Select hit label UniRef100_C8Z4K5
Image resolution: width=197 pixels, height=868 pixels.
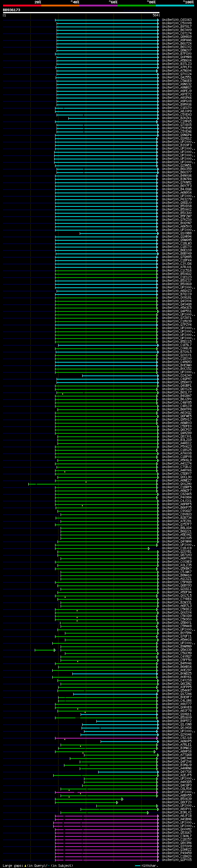click(x=177, y=494)
